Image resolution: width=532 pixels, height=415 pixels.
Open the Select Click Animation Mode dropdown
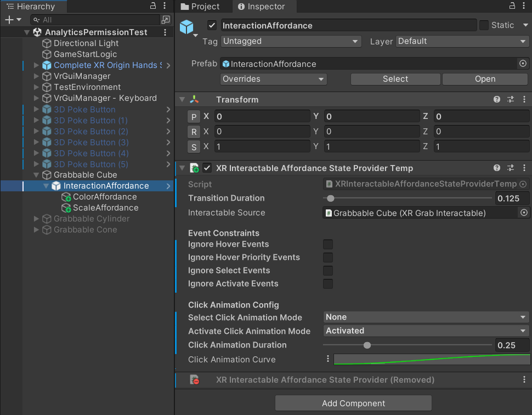click(x=426, y=317)
